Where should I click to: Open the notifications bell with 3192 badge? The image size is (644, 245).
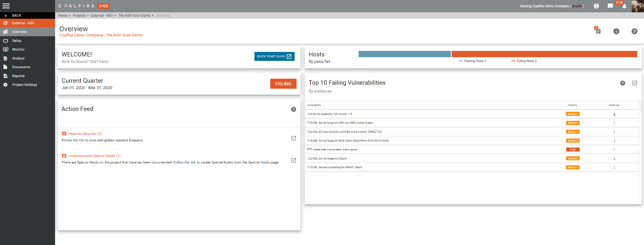click(x=624, y=6)
